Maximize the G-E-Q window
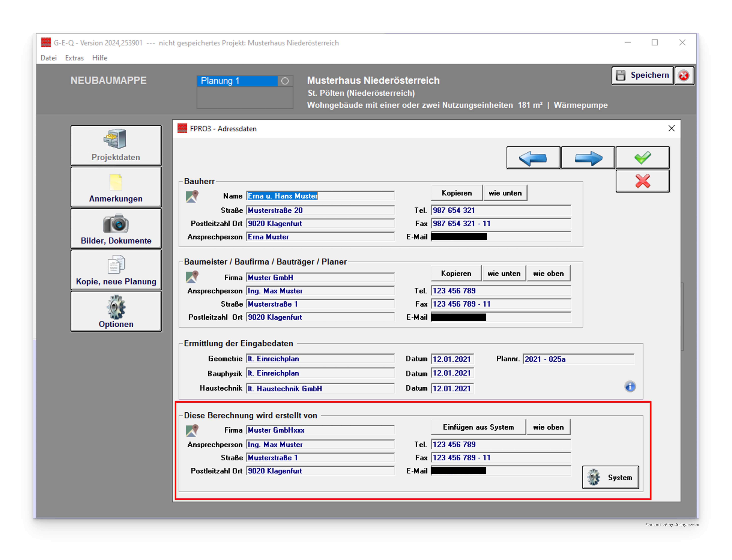732x560 pixels. point(655,43)
